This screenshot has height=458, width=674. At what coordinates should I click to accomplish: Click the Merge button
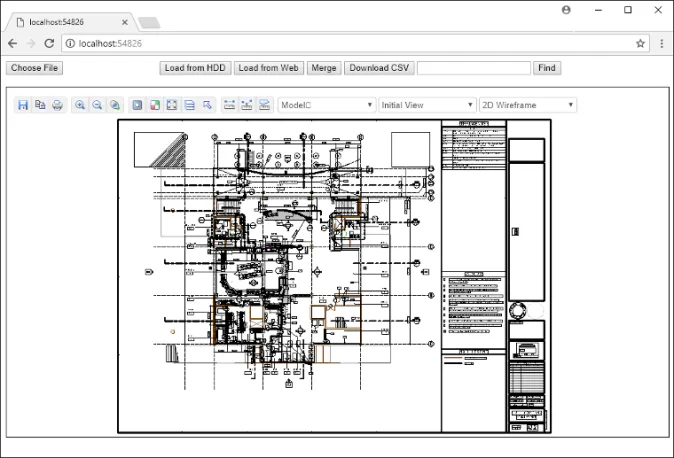click(323, 68)
